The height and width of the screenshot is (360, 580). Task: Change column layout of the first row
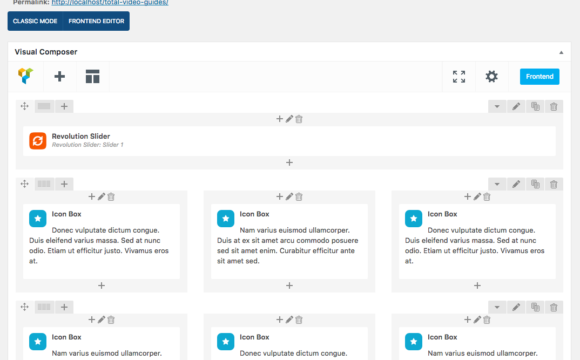coord(44,107)
